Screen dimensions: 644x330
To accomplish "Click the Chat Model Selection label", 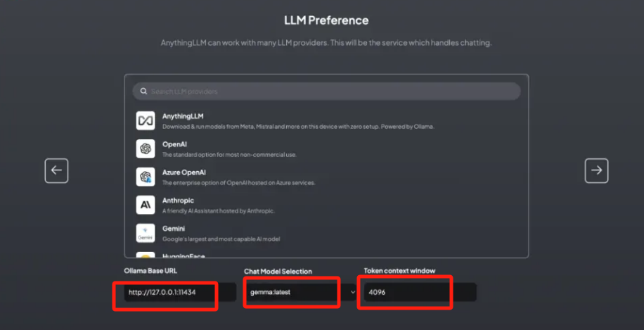I will (278, 271).
